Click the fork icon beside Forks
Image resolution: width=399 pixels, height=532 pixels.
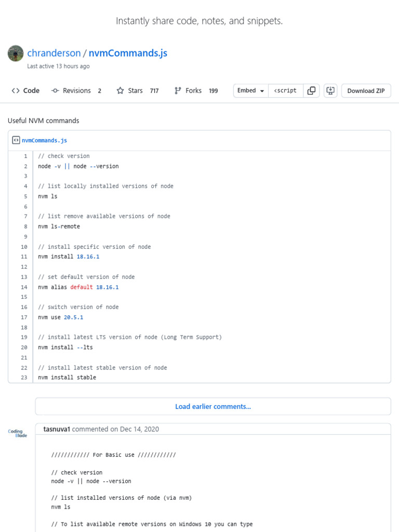tap(178, 90)
